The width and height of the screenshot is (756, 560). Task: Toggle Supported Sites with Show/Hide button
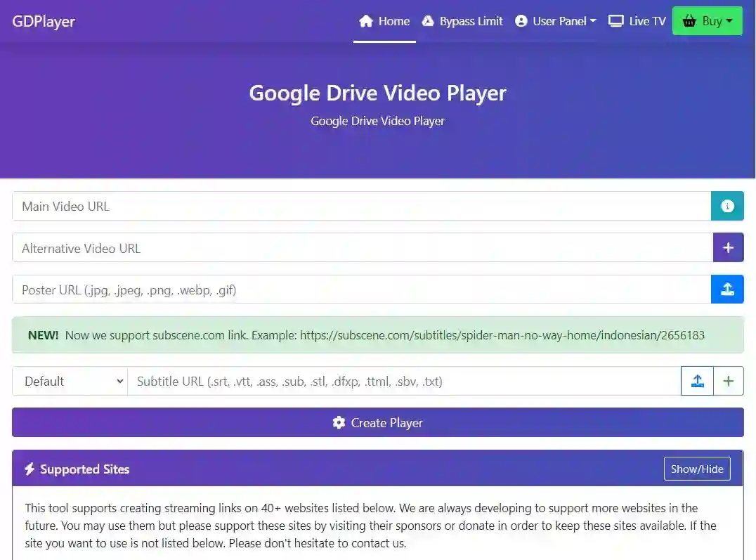697,469
